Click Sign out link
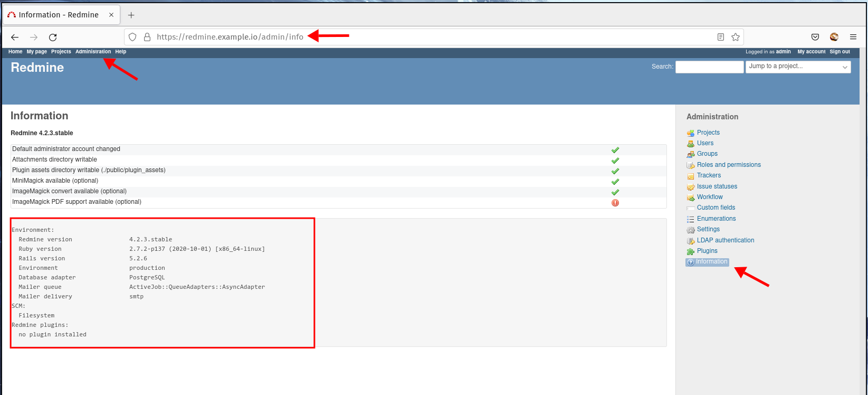The height and width of the screenshot is (395, 868). (840, 52)
